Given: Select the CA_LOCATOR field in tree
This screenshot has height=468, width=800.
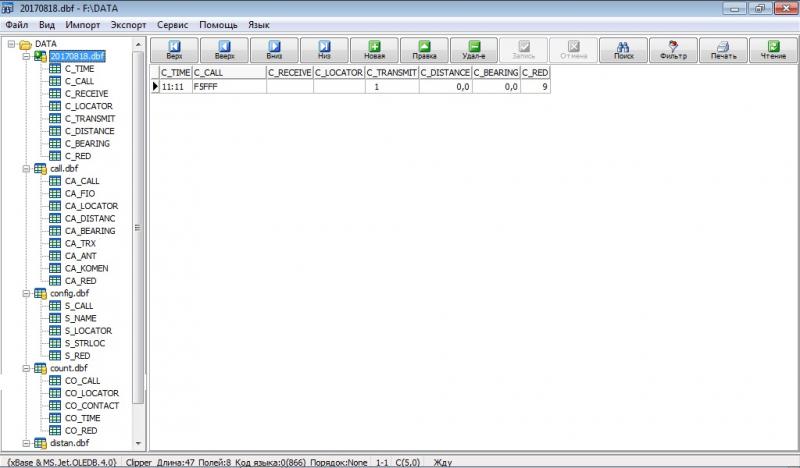Looking at the screenshot, I should point(89,206).
